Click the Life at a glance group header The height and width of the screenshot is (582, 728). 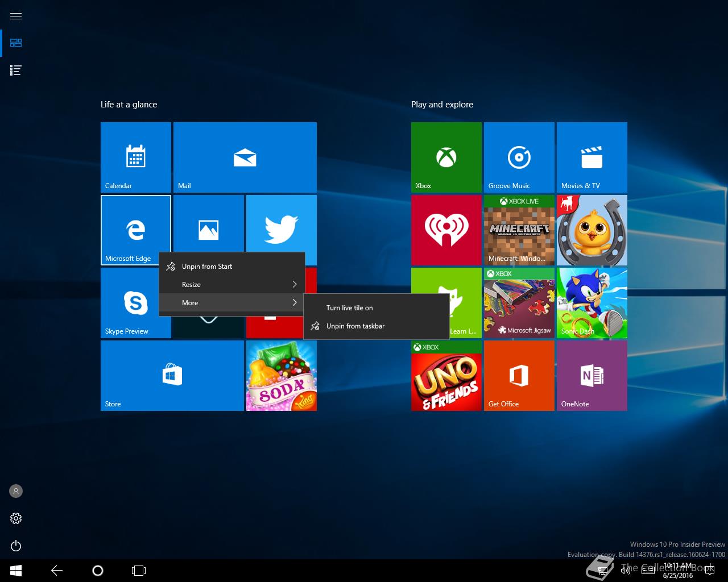129,105
